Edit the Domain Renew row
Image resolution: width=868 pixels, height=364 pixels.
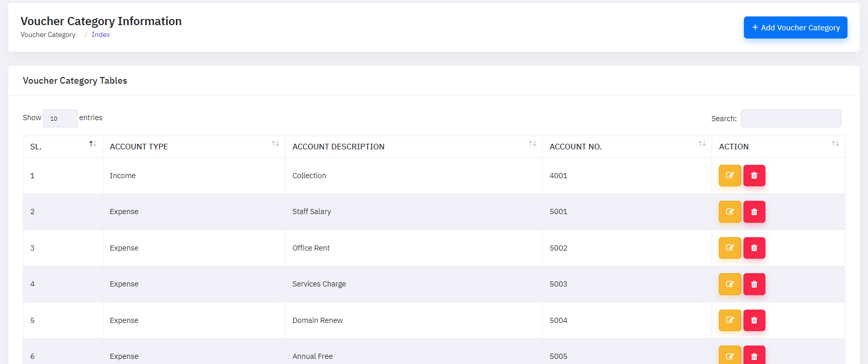(x=730, y=320)
